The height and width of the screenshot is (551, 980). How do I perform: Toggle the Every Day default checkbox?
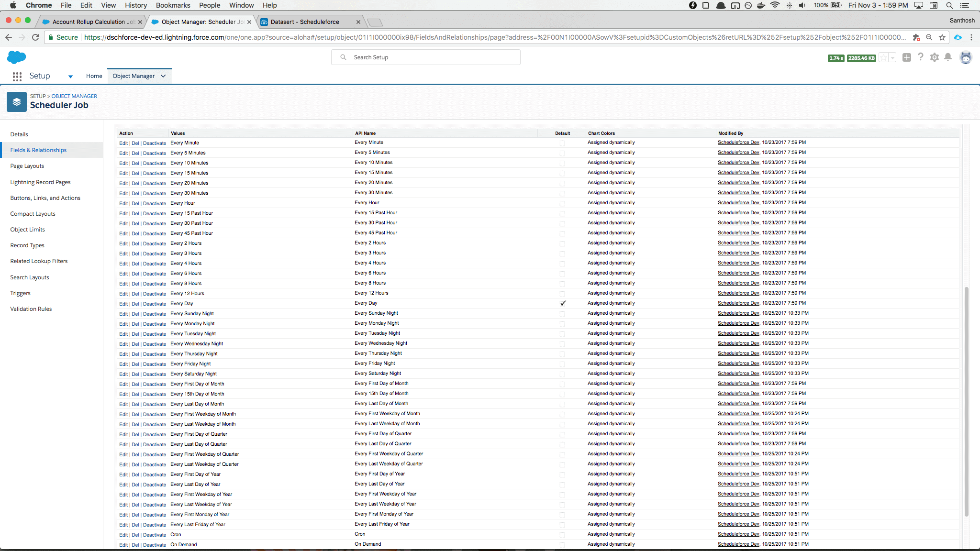click(563, 303)
